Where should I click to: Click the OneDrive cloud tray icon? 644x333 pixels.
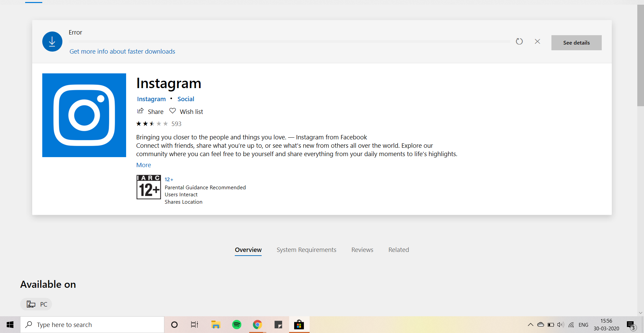(x=541, y=325)
